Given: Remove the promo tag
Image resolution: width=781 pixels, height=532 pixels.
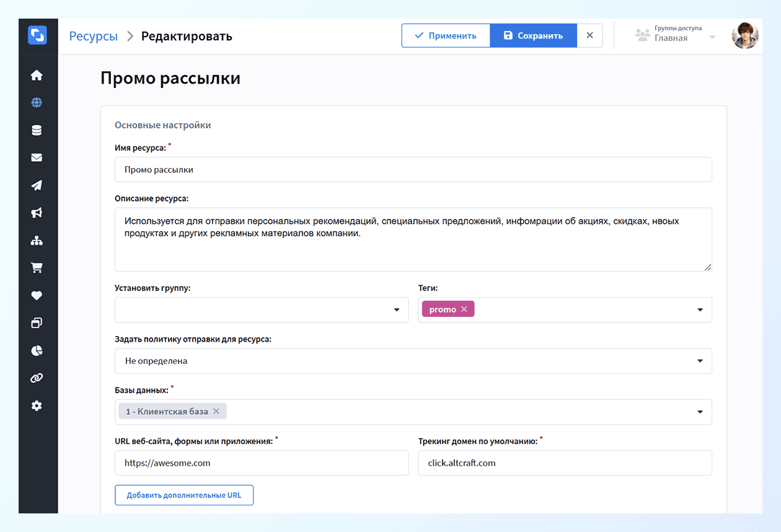Looking at the screenshot, I should click(x=464, y=308).
